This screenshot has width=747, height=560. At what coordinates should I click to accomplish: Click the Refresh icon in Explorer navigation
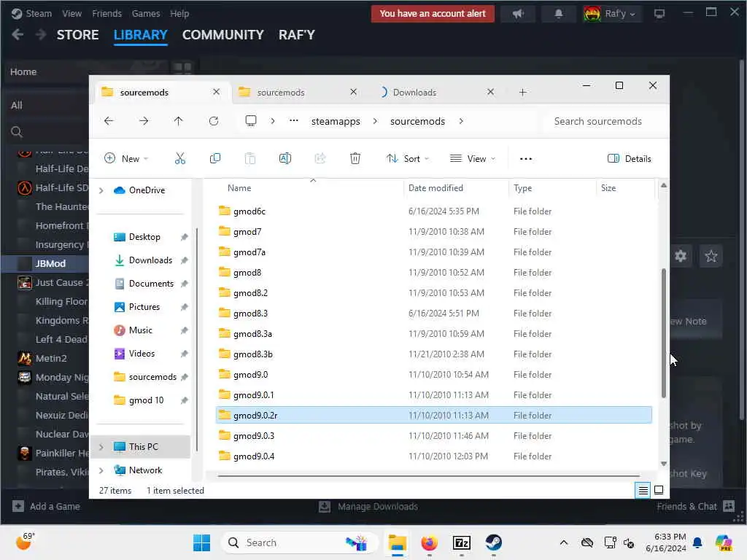click(214, 121)
